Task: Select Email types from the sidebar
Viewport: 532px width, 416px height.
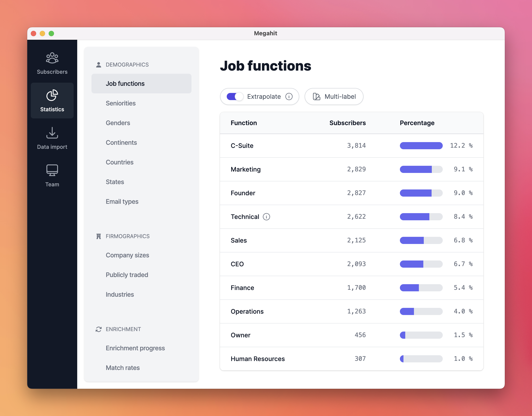Action: (122, 202)
